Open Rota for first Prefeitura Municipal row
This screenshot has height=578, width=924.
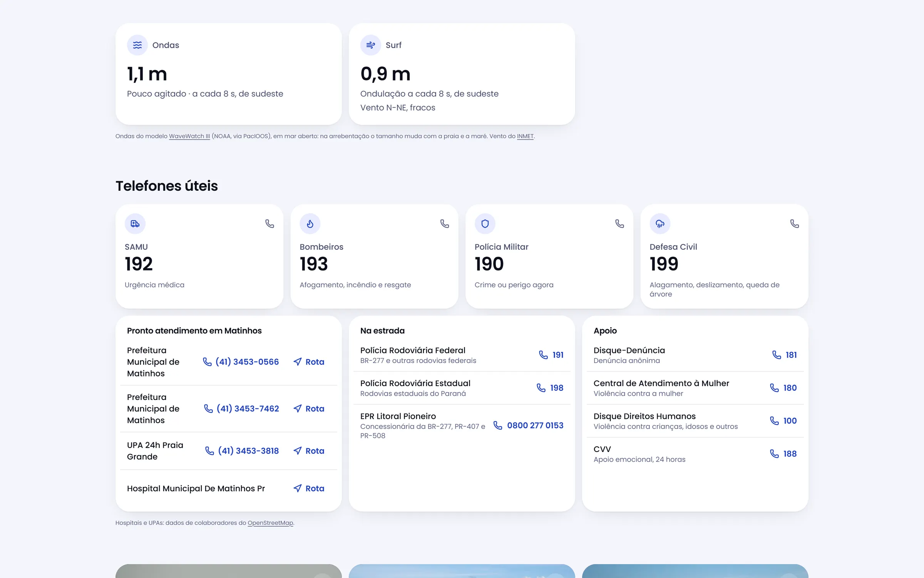pos(309,362)
